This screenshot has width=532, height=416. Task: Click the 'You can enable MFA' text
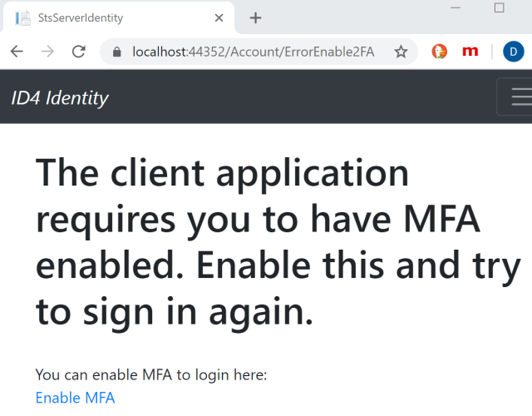click(151, 375)
